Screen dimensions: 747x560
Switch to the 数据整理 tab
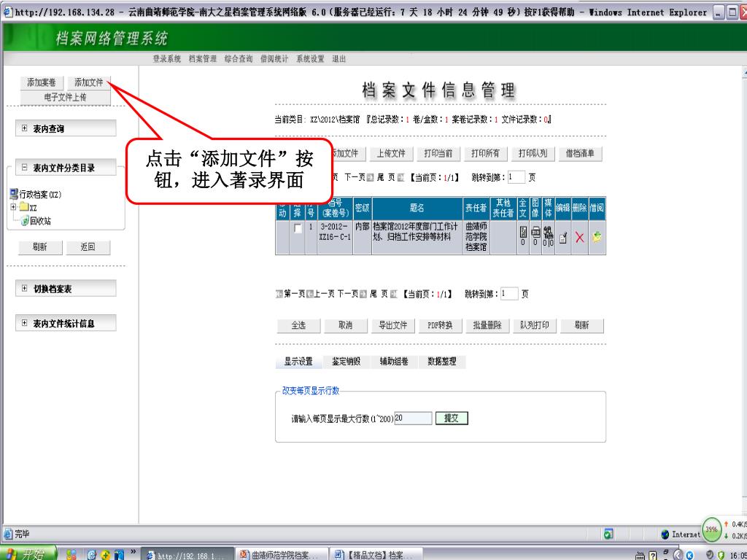pyautogui.click(x=441, y=362)
